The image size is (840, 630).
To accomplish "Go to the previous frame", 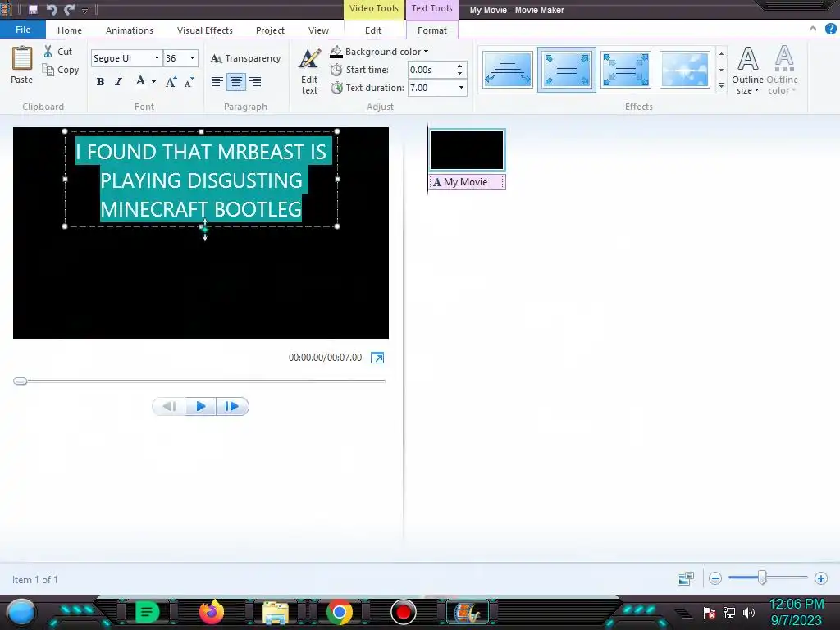I will [x=169, y=407].
